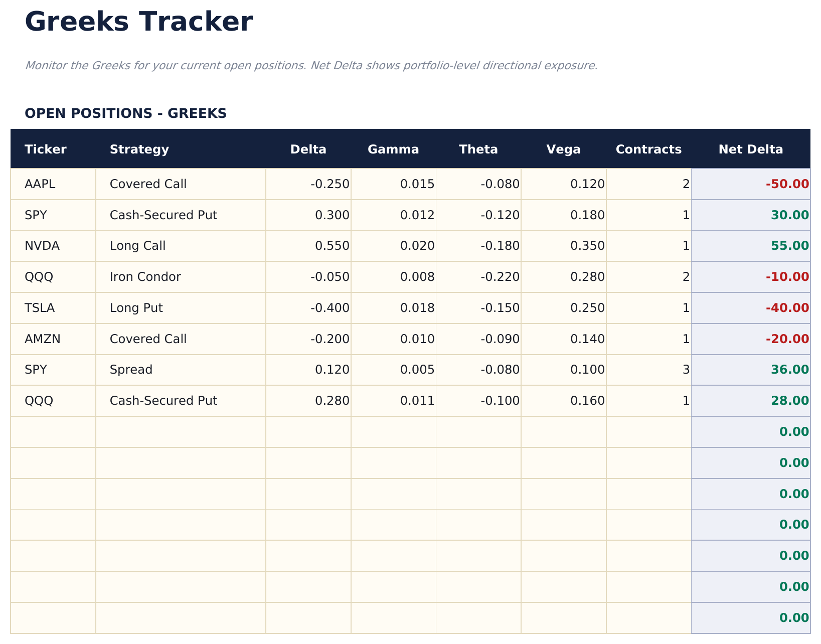The image size is (821, 644).
Task: Select the SPY Spread contracts cell showing 3
Action: [687, 370]
